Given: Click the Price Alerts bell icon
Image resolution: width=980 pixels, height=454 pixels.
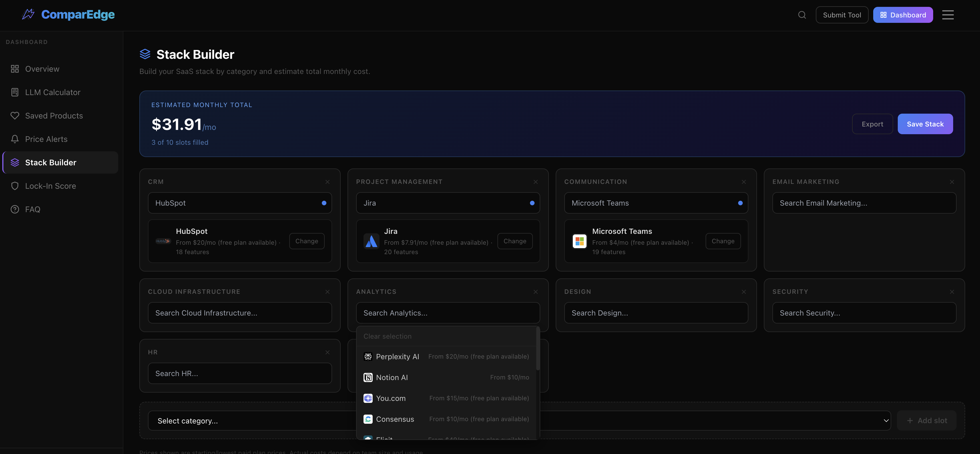Looking at the screenshot, I should coord(15,139).
